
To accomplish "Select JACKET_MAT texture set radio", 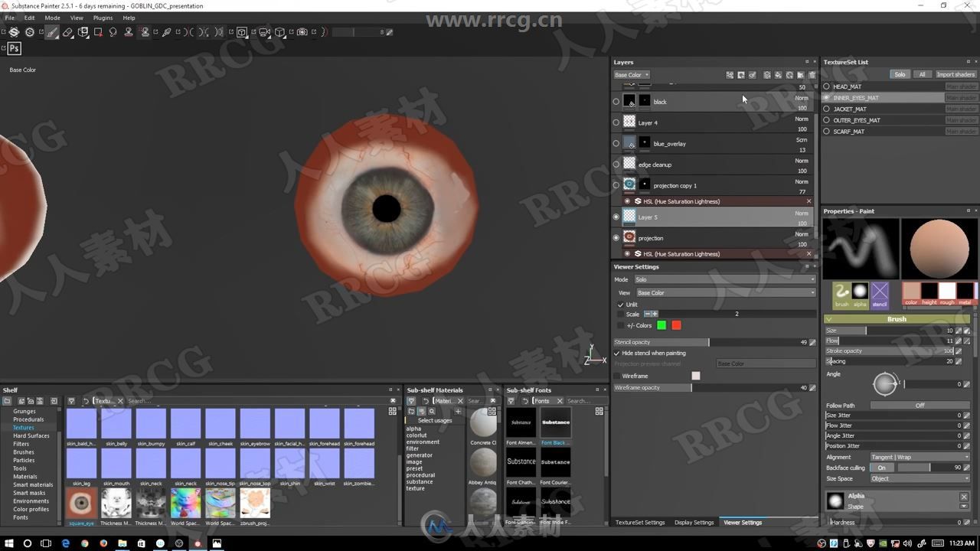I will [x=826, y=109].
